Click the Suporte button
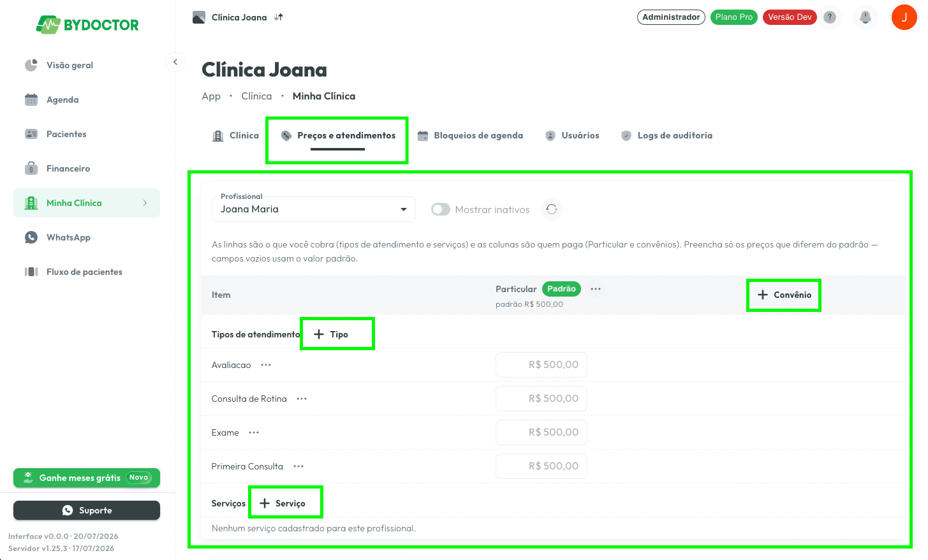The image size is (928, 560). 87,510
